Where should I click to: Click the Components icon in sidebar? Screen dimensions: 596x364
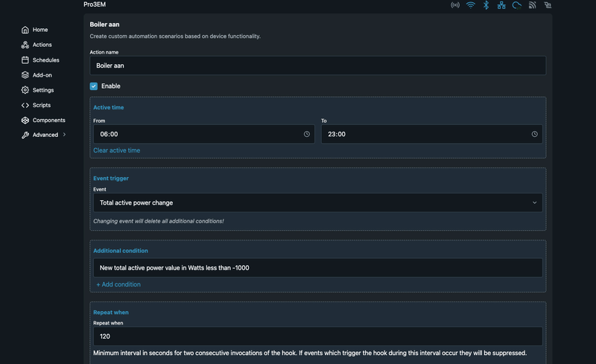pos(25,120)
